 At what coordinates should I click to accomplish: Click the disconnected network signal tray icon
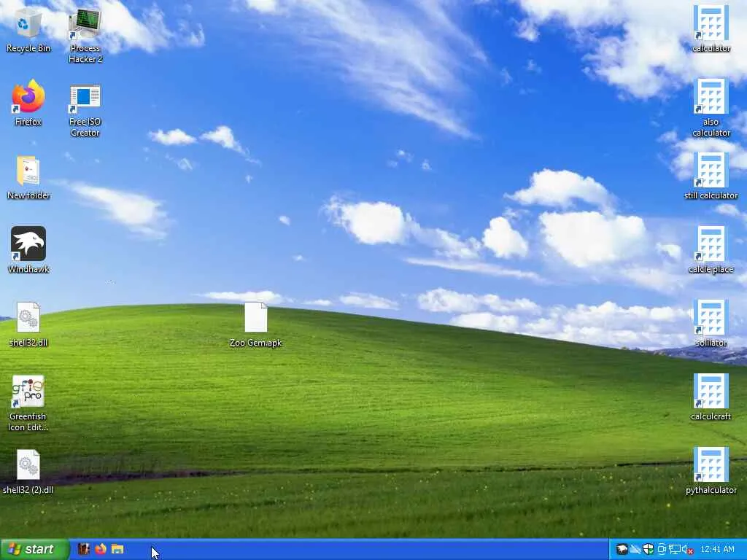click(635, 550)
